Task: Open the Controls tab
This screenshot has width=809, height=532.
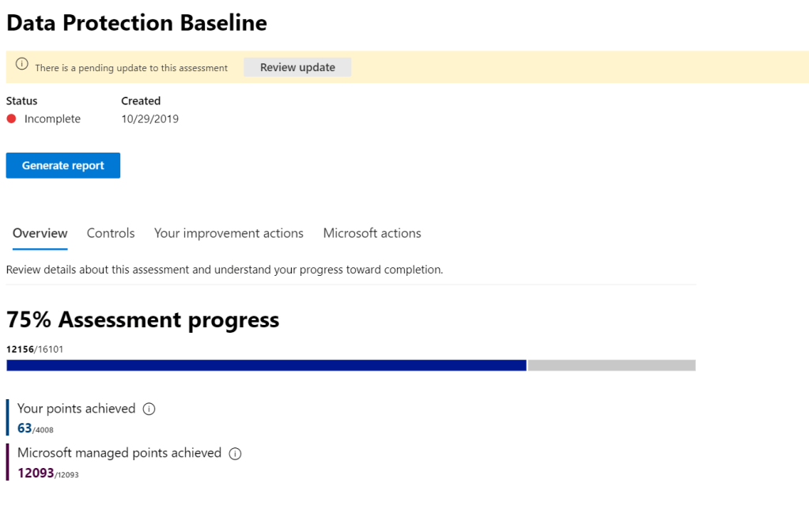Action: (111, 233)
